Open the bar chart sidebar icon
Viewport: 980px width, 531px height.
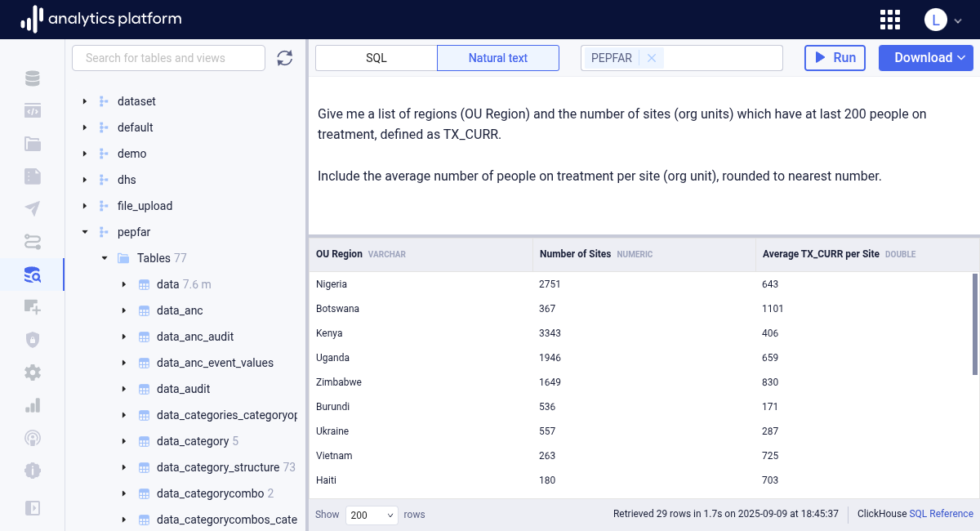[x=33, y=405]
